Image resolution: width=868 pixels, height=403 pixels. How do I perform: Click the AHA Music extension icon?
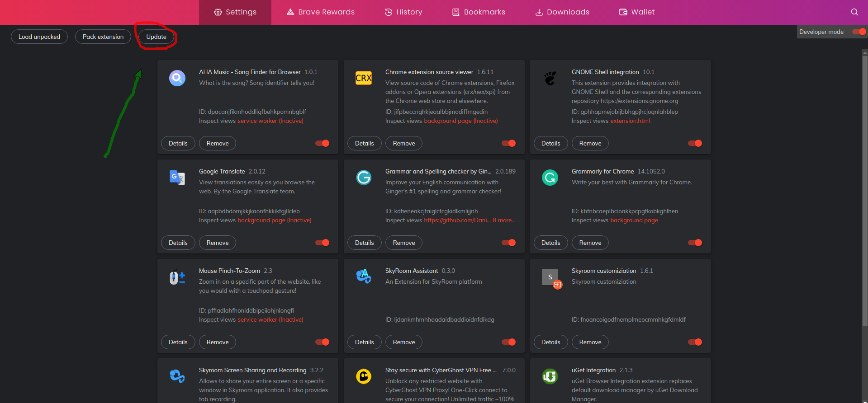point(177,78)
